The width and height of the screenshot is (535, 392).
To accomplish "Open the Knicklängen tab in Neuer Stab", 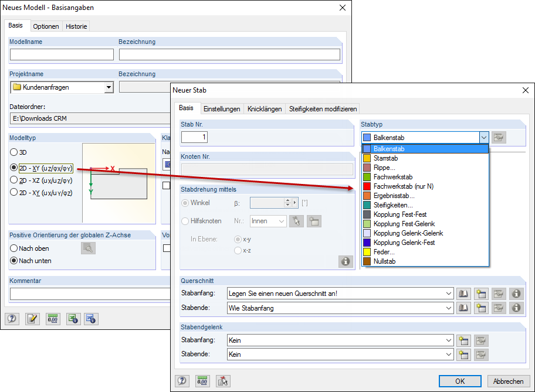I will click(x=266, y=108).
